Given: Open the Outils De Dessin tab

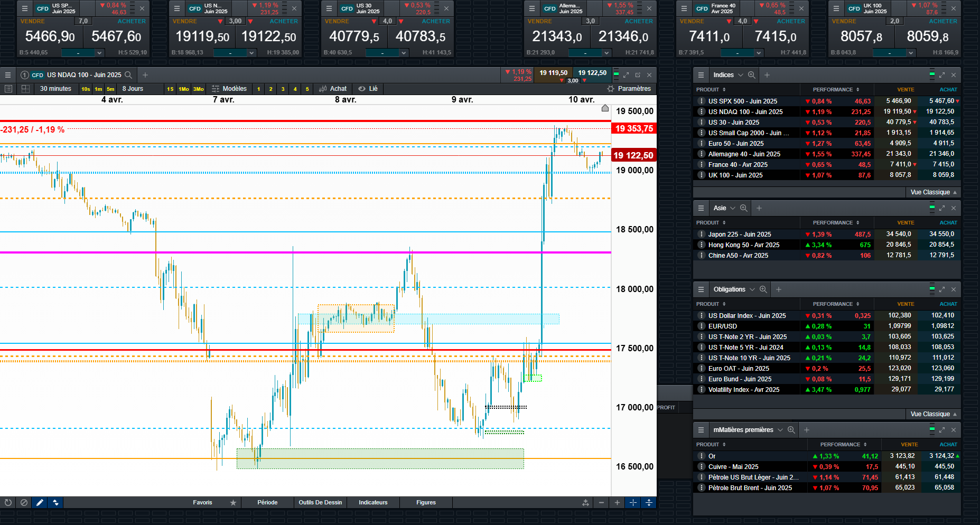Looking at the screenshot, I should click(x=320, y=503).
